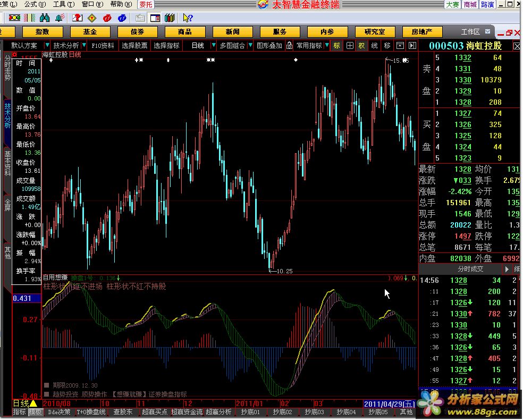The width and height of the screenshot is (523, 420).
Task: Expand 分时成交 with right arrow
Action: coord(507,269)
